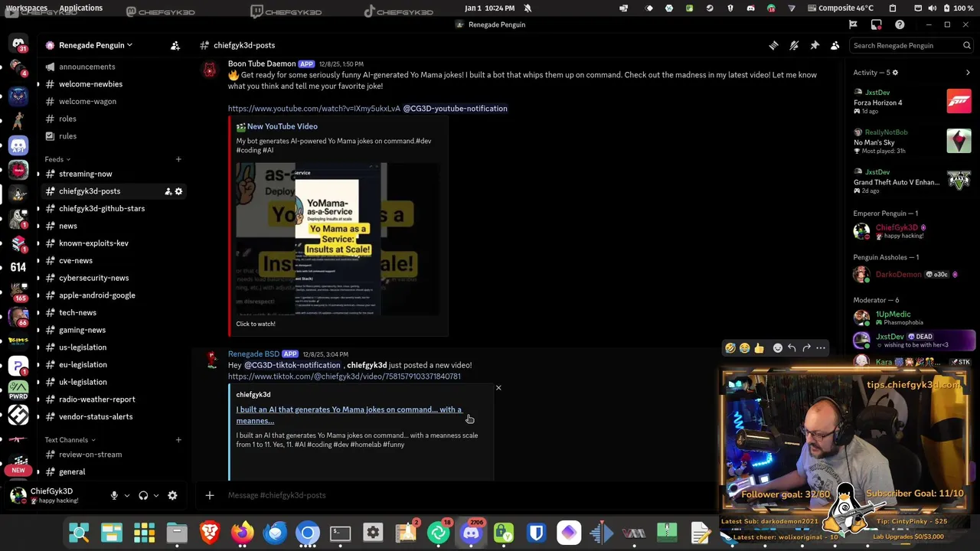Create channel in Text Channels category
This screenshot has width=980, height=551.
[x=178, y=439]
